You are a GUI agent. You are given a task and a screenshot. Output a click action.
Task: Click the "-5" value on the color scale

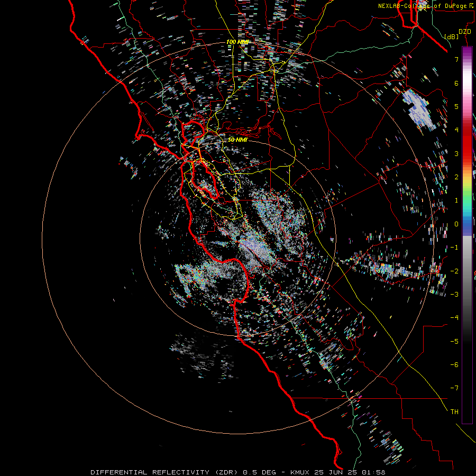pos(454,341)
